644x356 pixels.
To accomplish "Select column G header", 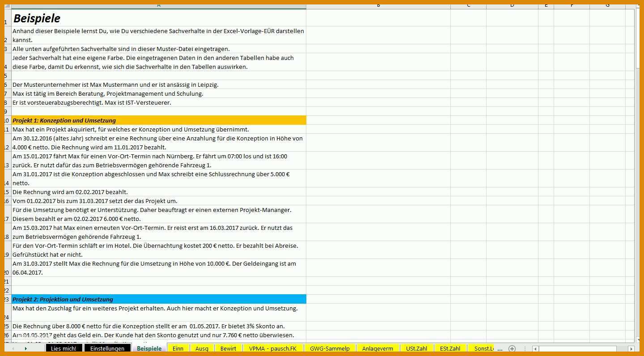I will pyautogui.click(x=607, y=6).
